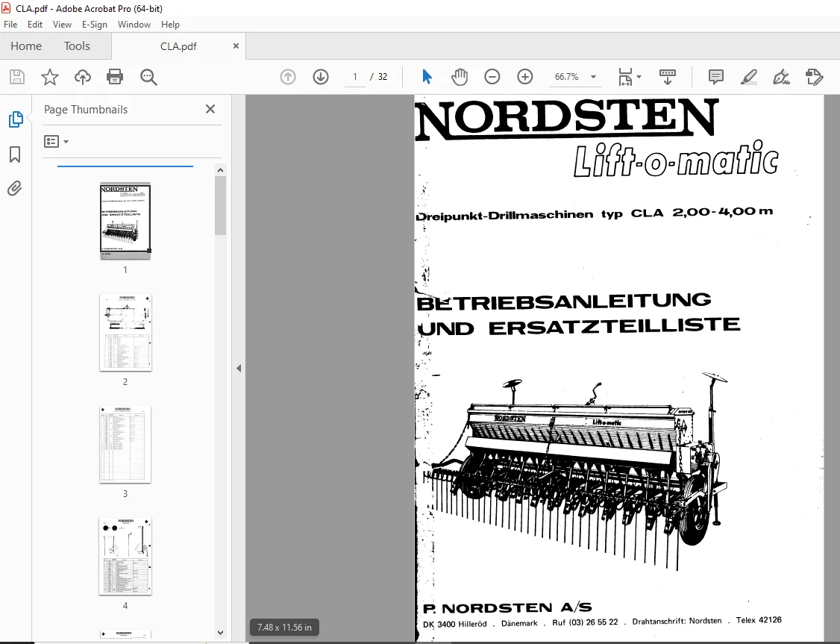
Task: Click the thumbnail pane scroll down arrow
Action: tap(220, 633)
